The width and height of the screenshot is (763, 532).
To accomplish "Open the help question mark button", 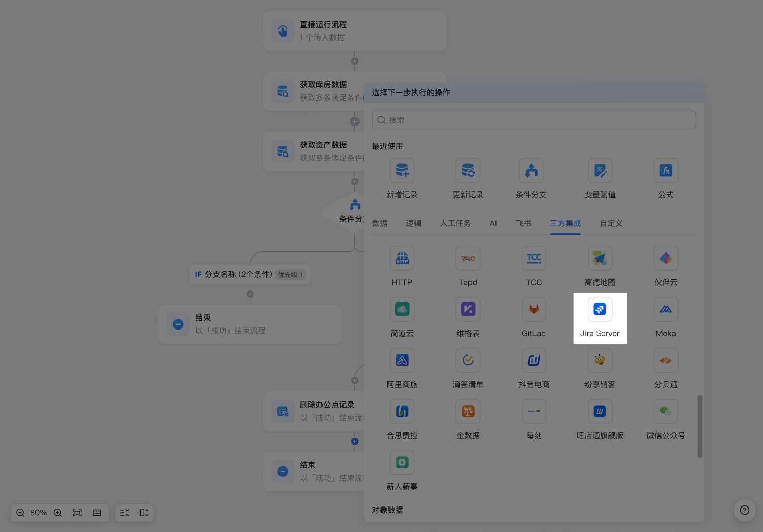I will pyautogui.click(x=745, y=510).
